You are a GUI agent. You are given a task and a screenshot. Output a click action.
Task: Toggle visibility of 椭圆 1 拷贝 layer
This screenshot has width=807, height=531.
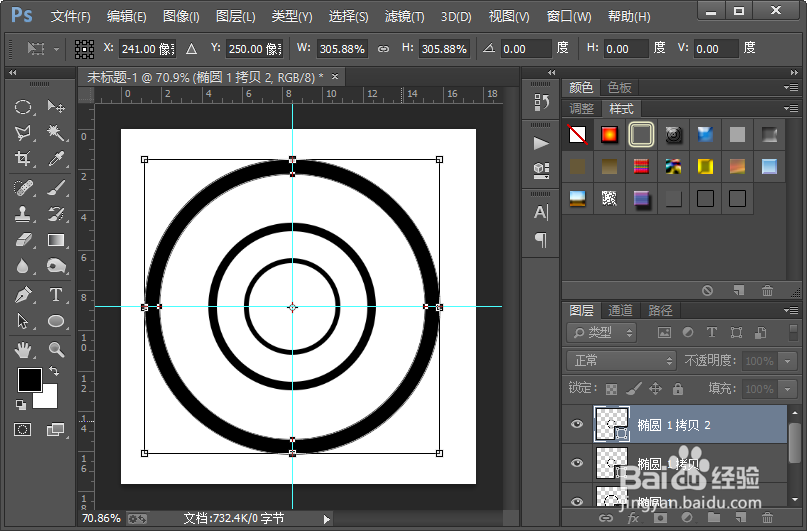(576, 463)
